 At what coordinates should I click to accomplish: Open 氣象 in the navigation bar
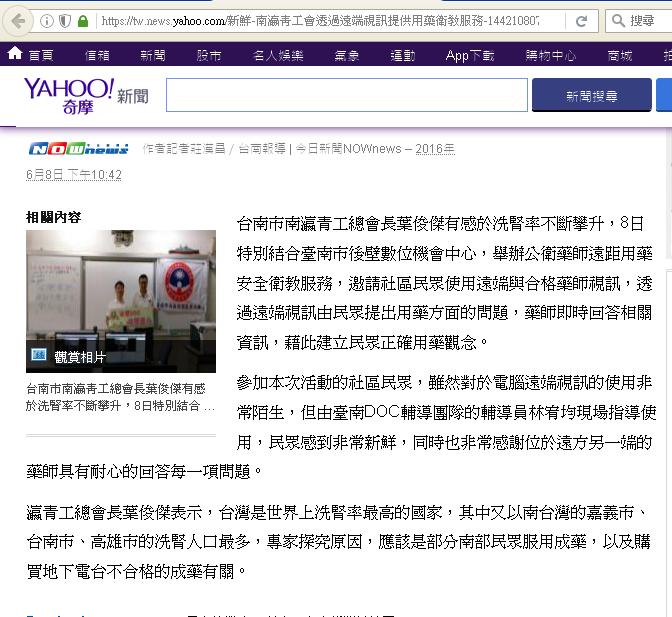coord(347,55)
